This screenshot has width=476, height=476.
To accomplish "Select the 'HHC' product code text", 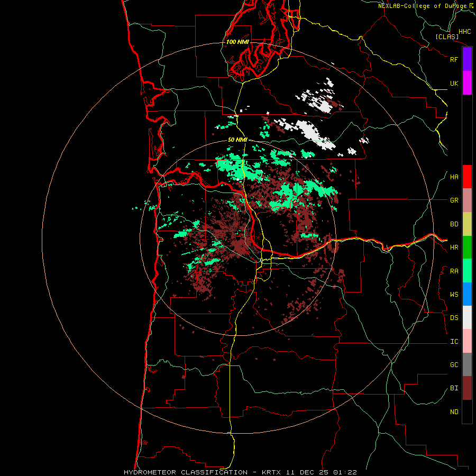I will click(465, 32).
